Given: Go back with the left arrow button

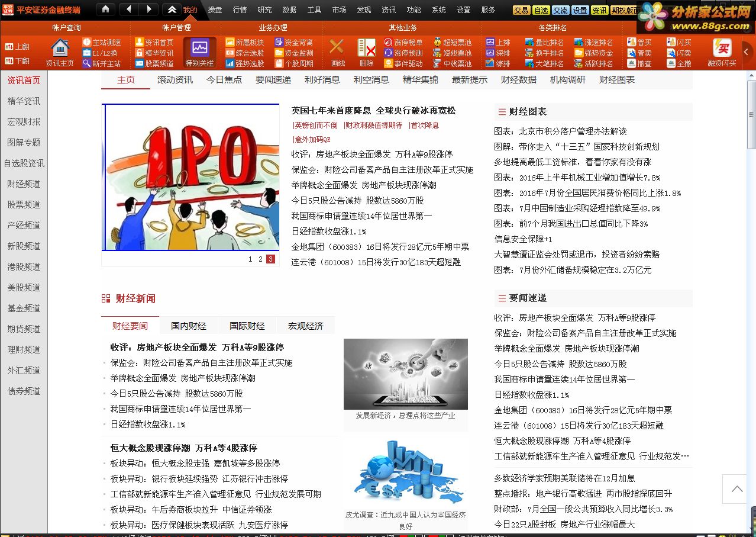Looking at the screenshot, I should [129, 9].
